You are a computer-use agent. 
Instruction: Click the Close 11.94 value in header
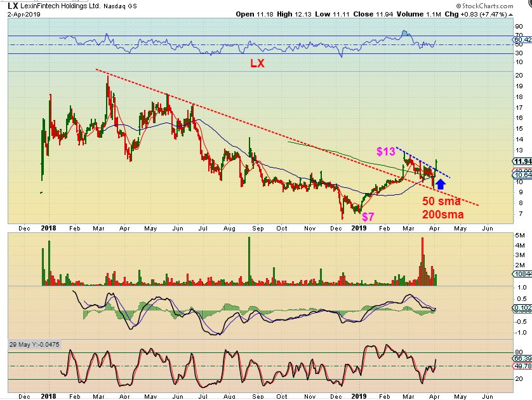click(373, 14)
